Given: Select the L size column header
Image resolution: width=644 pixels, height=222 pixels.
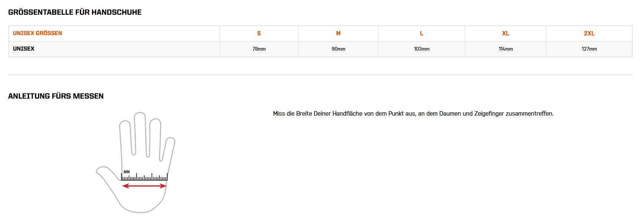Looking at the screenshot, I should coord(421,33).
